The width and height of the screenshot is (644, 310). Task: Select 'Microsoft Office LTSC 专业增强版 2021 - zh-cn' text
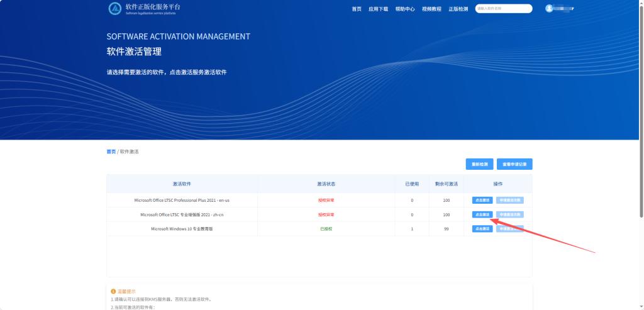(182, 215)
